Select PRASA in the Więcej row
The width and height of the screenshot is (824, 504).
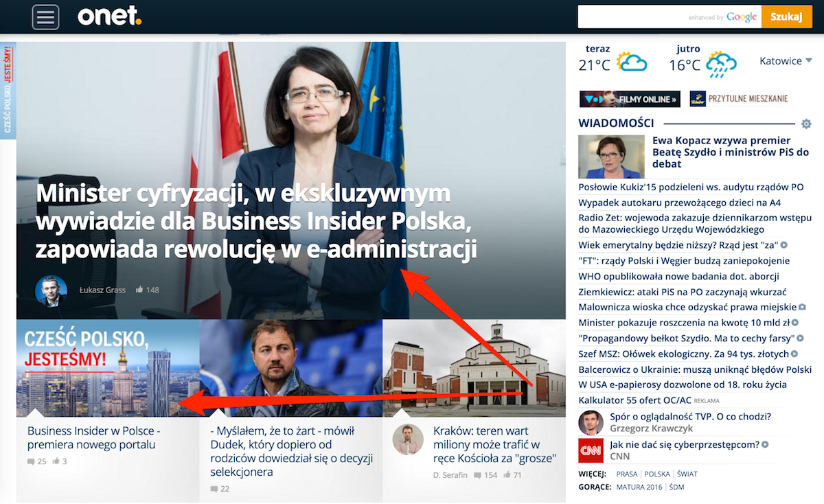[x=627, y=474]
